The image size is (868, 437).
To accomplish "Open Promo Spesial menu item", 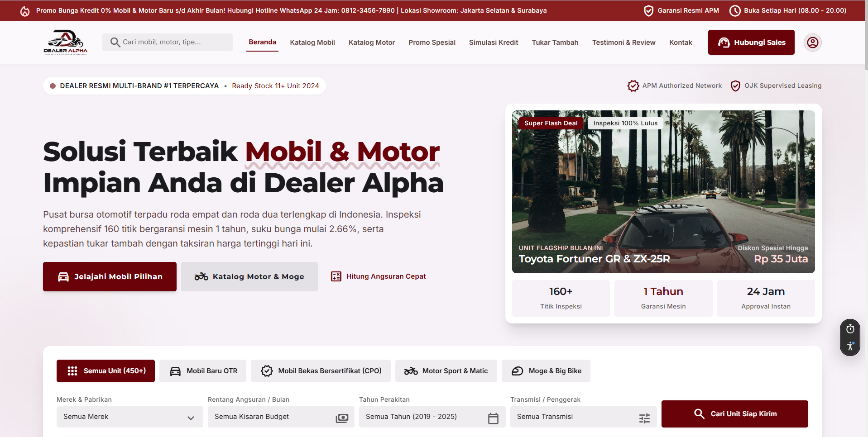I will pyautogui.click(x=432, y=43).
